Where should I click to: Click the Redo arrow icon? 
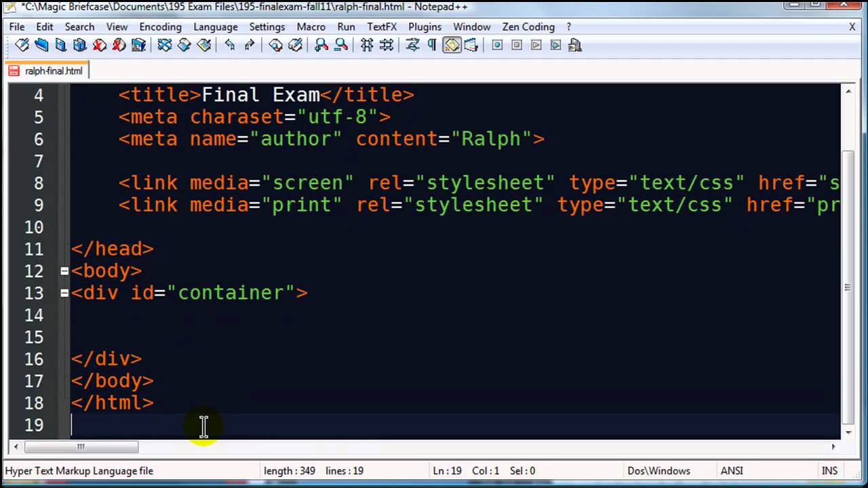tap(250, 45)
